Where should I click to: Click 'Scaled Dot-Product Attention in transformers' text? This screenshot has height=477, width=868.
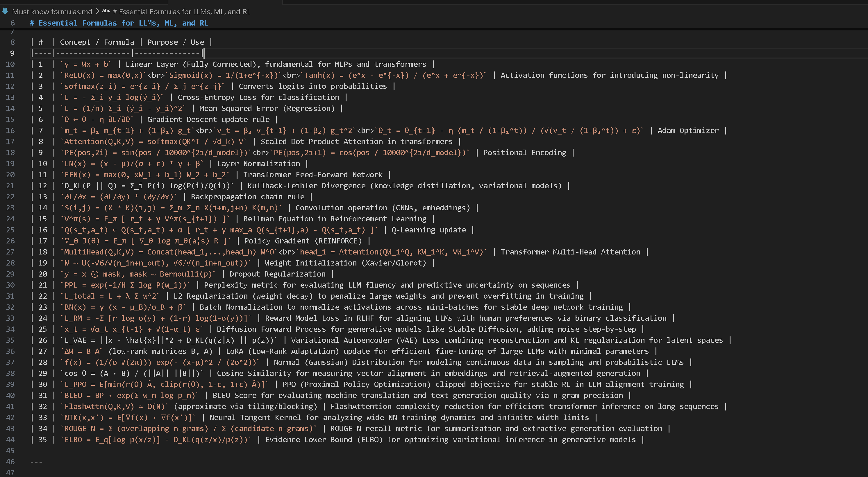click(x=356, y=142)
